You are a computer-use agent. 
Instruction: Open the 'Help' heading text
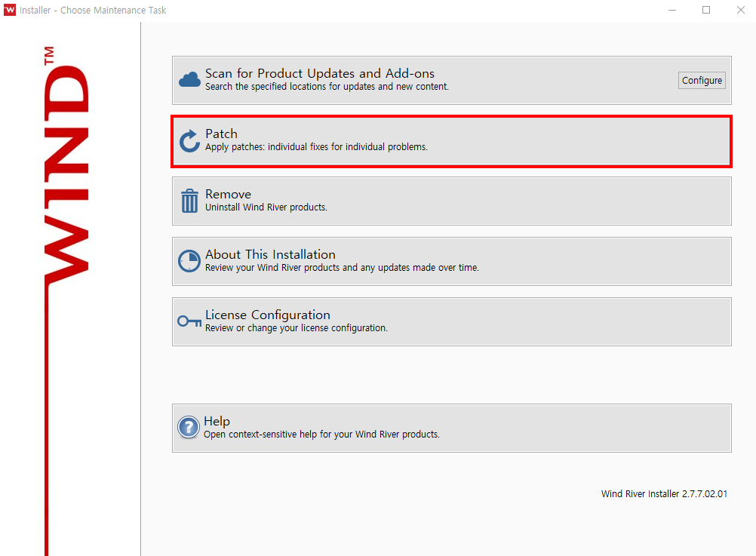point(217,421)
